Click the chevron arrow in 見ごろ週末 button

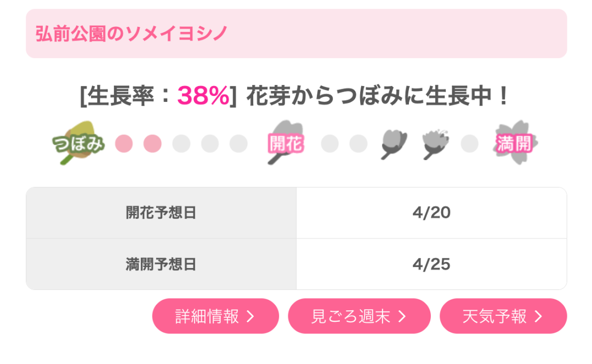pyautogui.click(x=402, y=316)
